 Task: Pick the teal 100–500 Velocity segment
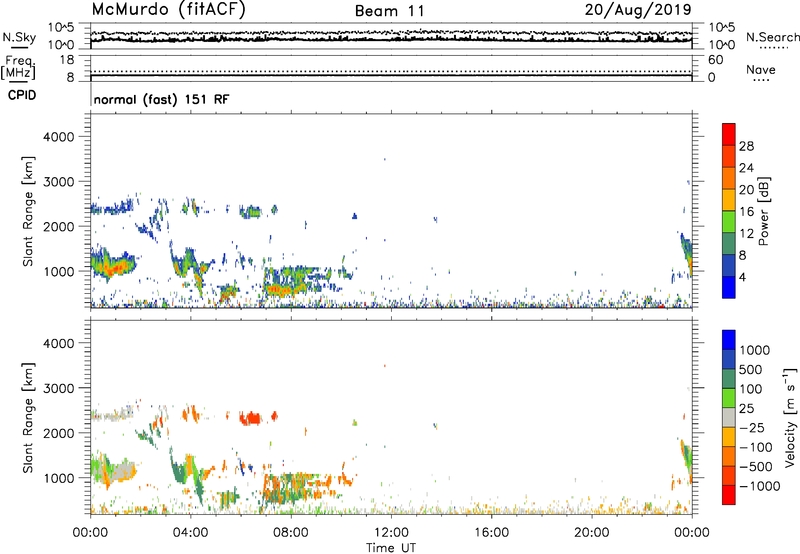pyautogui.click(x=729, y=379)
